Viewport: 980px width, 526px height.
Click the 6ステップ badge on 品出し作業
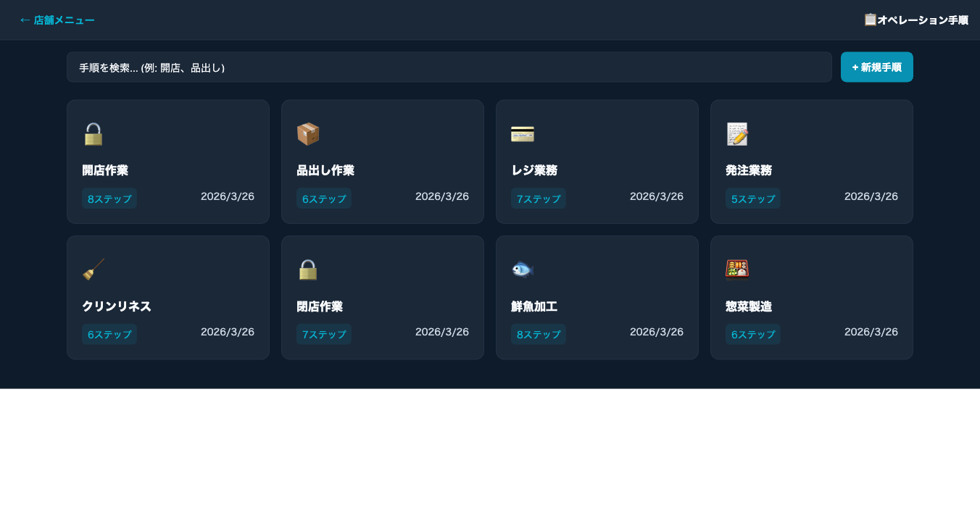(324, 199)
